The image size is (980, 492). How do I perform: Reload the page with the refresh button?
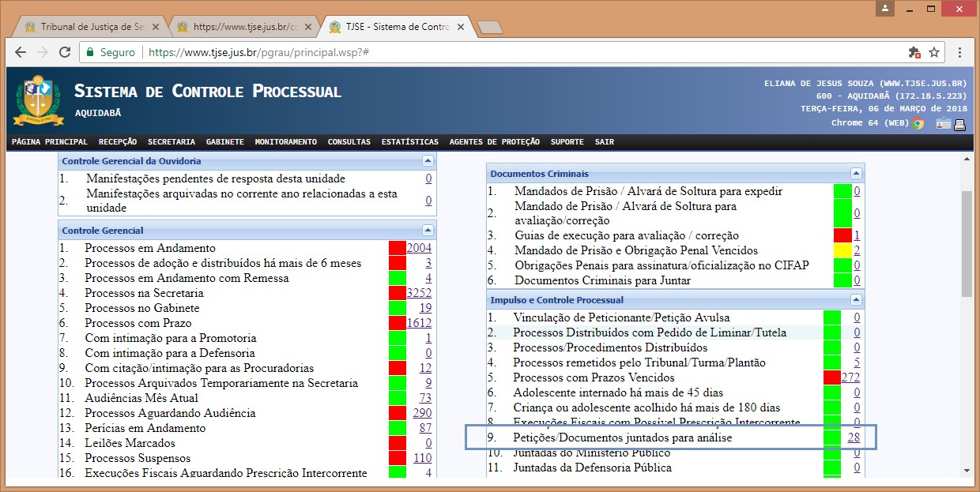click(64, 52)
